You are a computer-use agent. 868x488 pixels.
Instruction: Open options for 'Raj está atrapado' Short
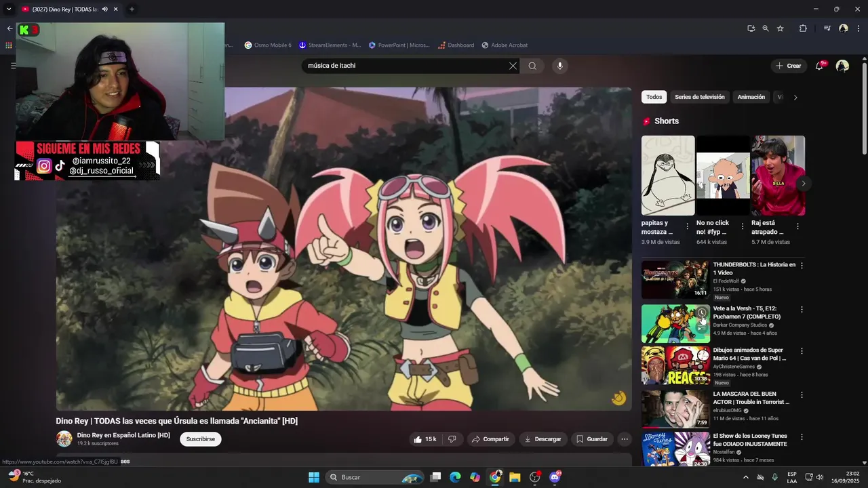[797, 226]
